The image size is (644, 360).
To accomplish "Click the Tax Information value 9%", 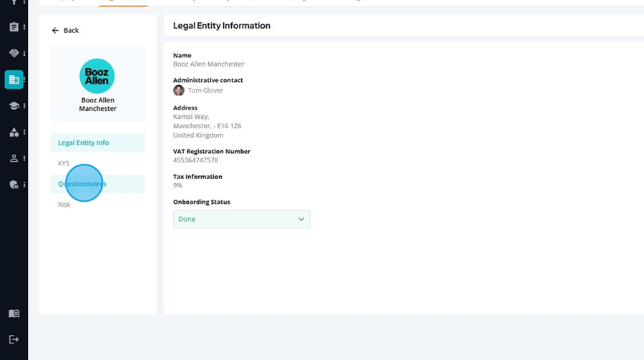I will tap(177, 185).
